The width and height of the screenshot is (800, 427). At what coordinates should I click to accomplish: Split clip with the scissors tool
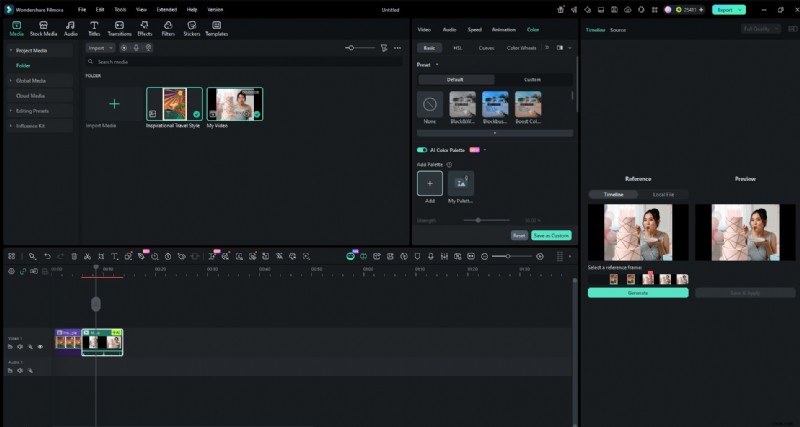(x=87, y=256)
